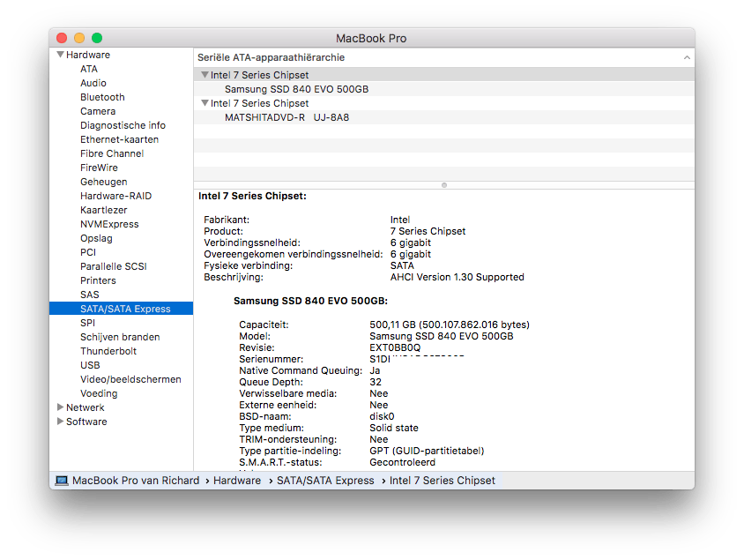Click MacBook Pro van Richard in path bar
This screenshot has height=560, width=744.
[136, 481]
